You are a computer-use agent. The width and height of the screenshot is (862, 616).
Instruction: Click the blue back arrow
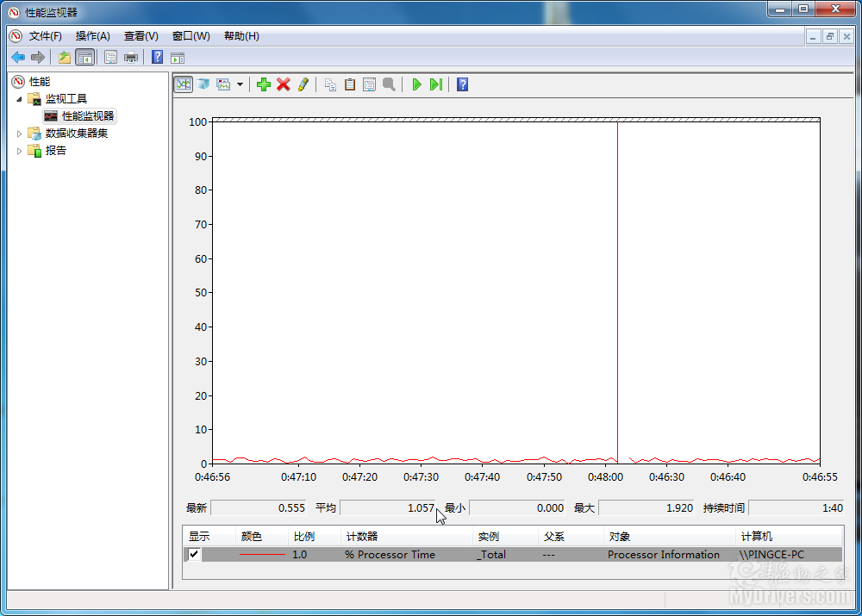pos(17,58)
